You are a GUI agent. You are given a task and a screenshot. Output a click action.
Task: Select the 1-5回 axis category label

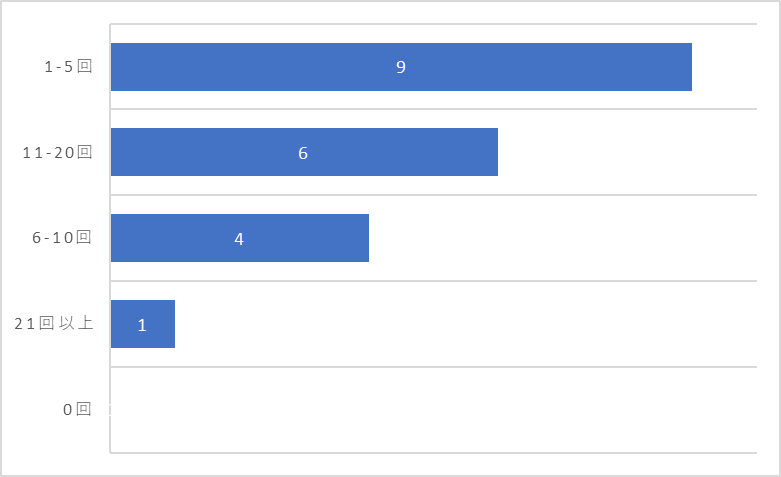(x=68, y=66)
